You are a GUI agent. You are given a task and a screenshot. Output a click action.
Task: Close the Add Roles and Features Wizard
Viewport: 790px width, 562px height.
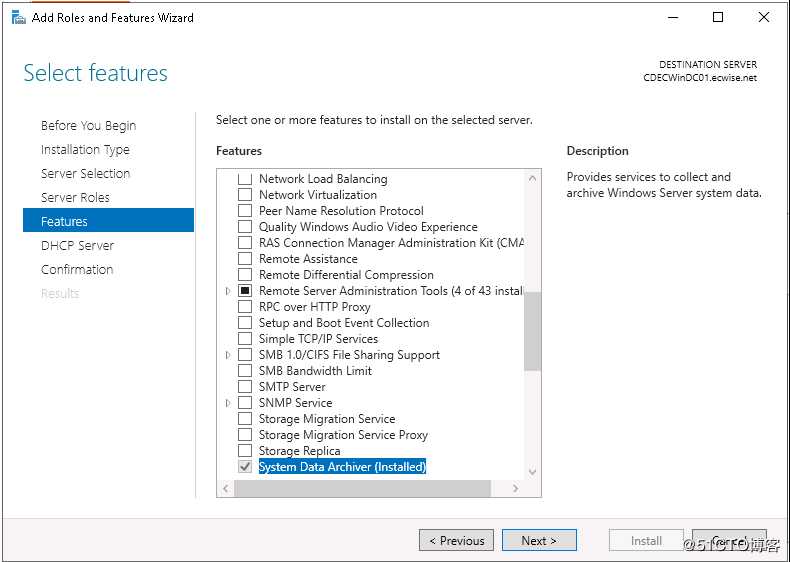(x=764, y=17)
